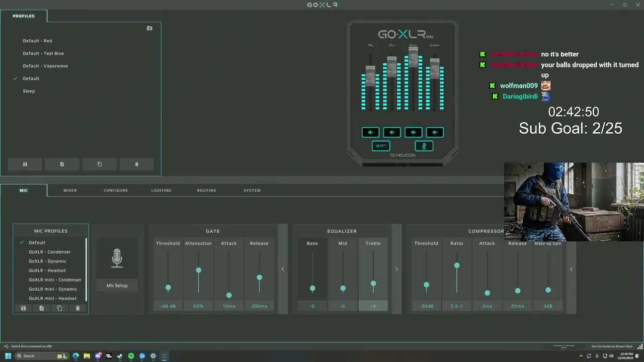Show hidden system tray icons
This screenshot has width=644, height=362.
point(581,356)
